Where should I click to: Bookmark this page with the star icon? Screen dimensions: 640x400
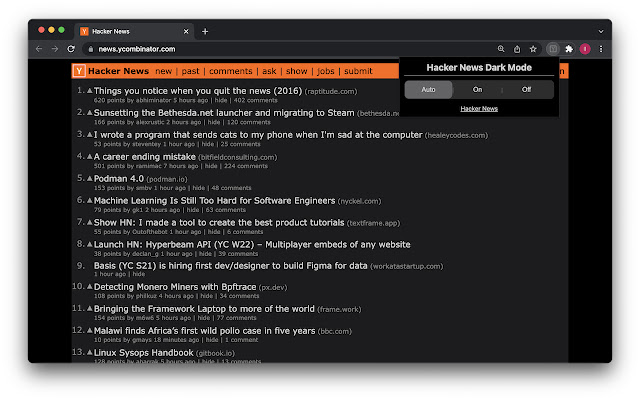tap(533, 49)
